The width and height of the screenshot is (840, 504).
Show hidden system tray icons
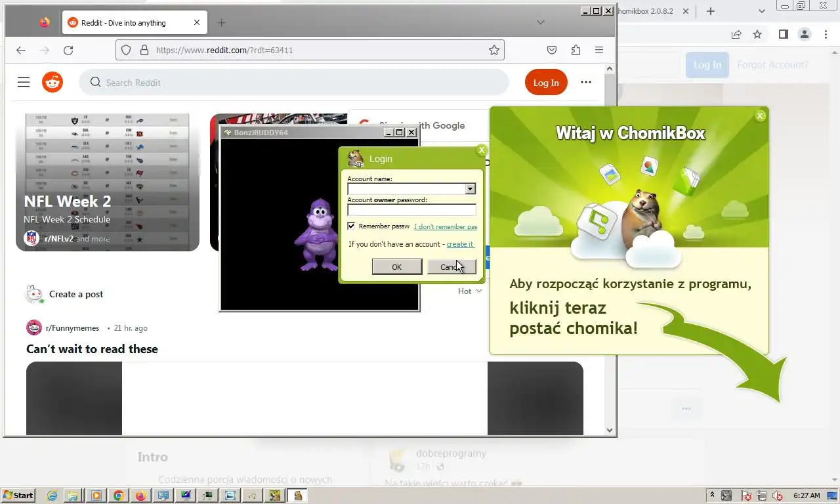(x=712, y=495)
